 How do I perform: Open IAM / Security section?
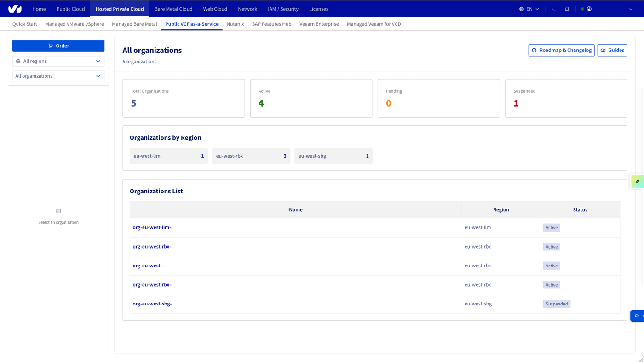[283, 9]
